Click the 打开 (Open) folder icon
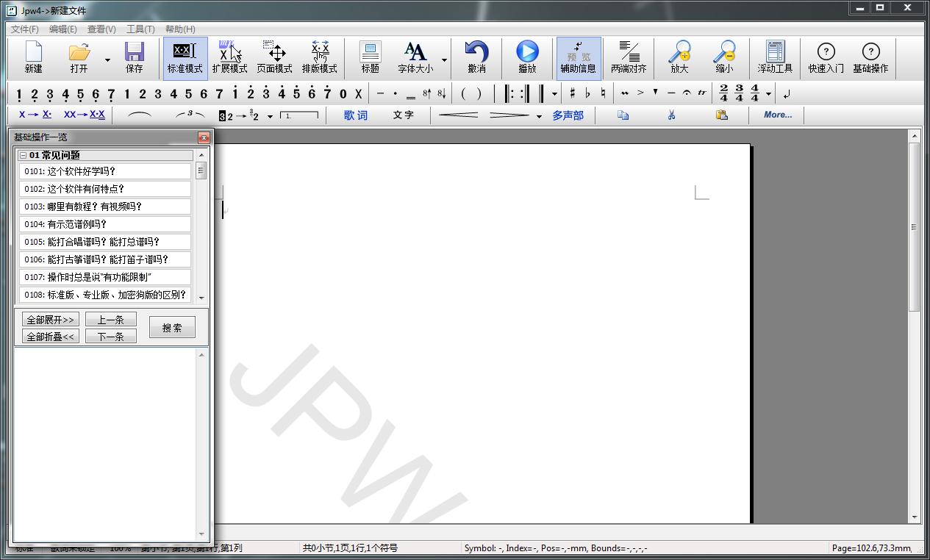Viewport: 930px width, 560px height. (79, 57)
